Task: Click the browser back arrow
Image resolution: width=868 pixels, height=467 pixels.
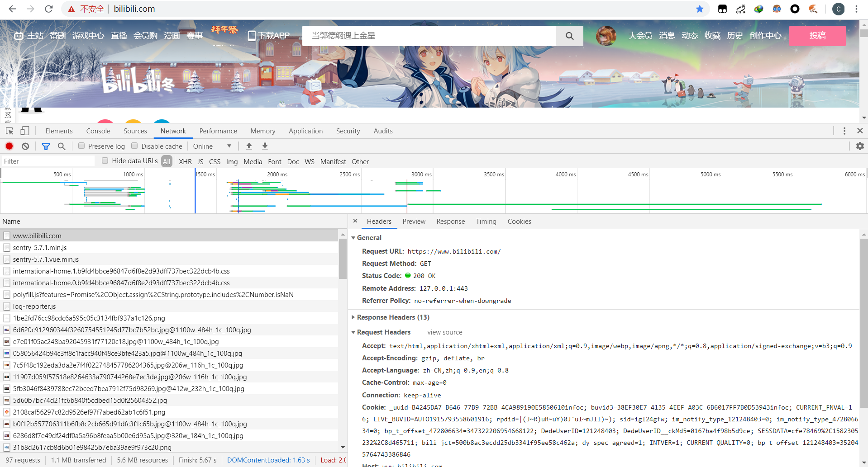Action: pyautogui.click(x=12, y=9)
